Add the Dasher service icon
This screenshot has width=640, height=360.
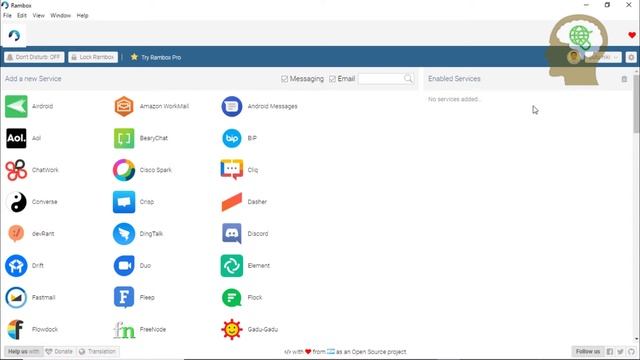tap(231, 202)
